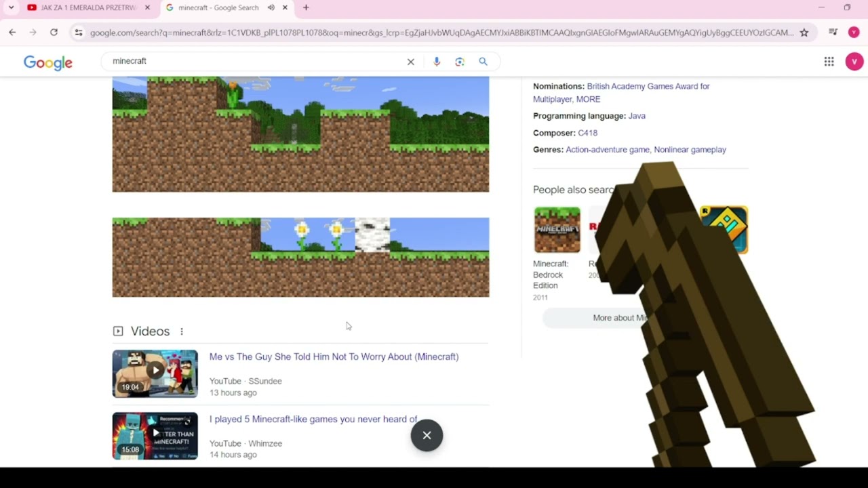Open the three-dot menu next to Videos
This screenshot has height=488, width=868.
182,331
